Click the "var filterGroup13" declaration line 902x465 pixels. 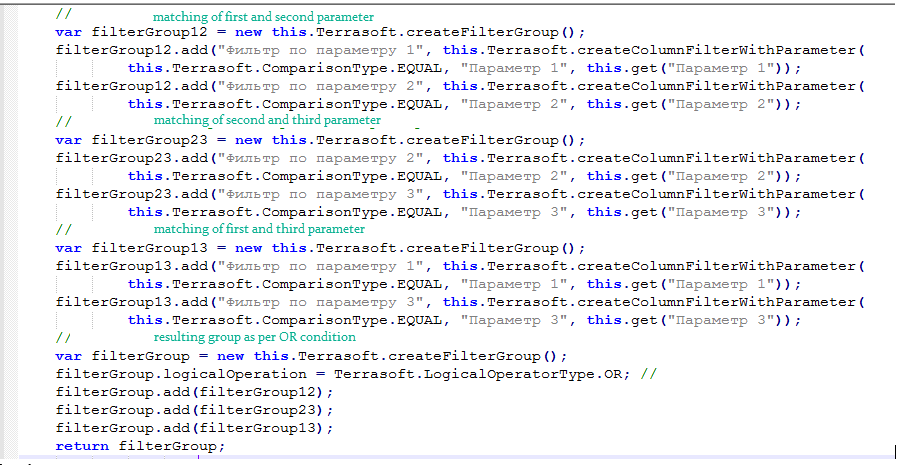pos(320,249)
